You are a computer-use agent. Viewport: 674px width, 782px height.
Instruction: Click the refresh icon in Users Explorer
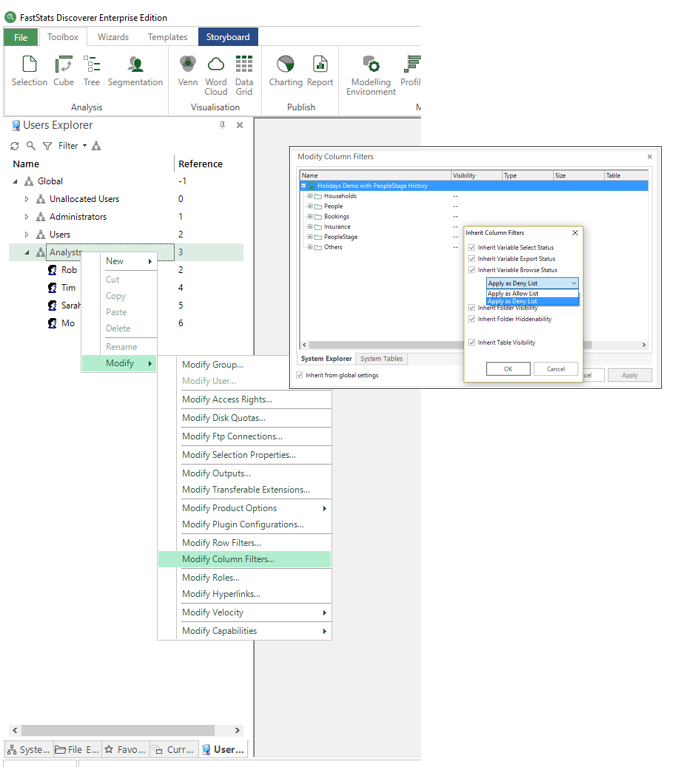tap(14, 146)
